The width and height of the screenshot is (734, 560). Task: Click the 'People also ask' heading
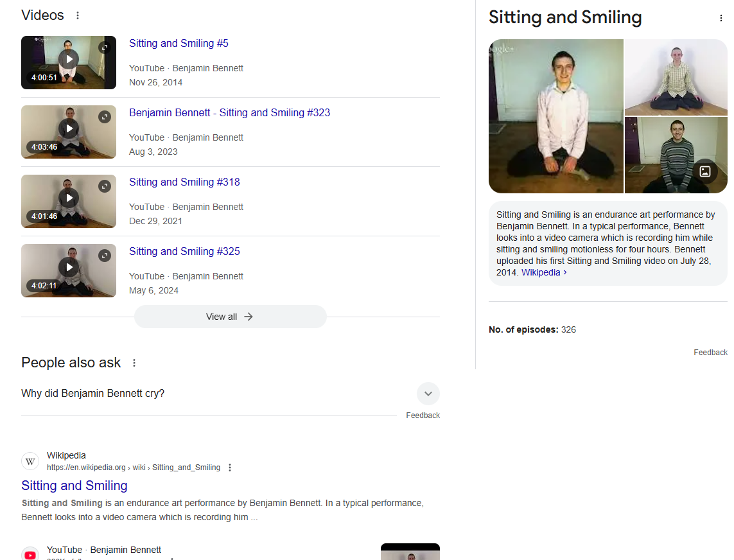(x=71, y=362)
